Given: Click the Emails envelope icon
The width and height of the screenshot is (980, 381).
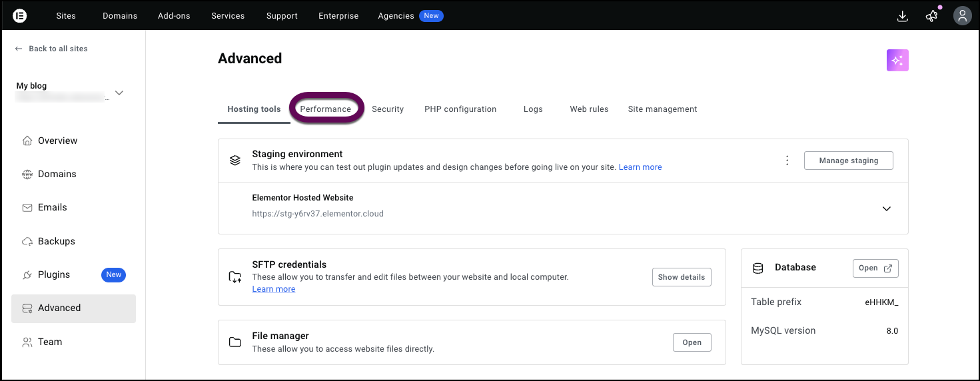Looking at the screenshot, I should [27, 207].
